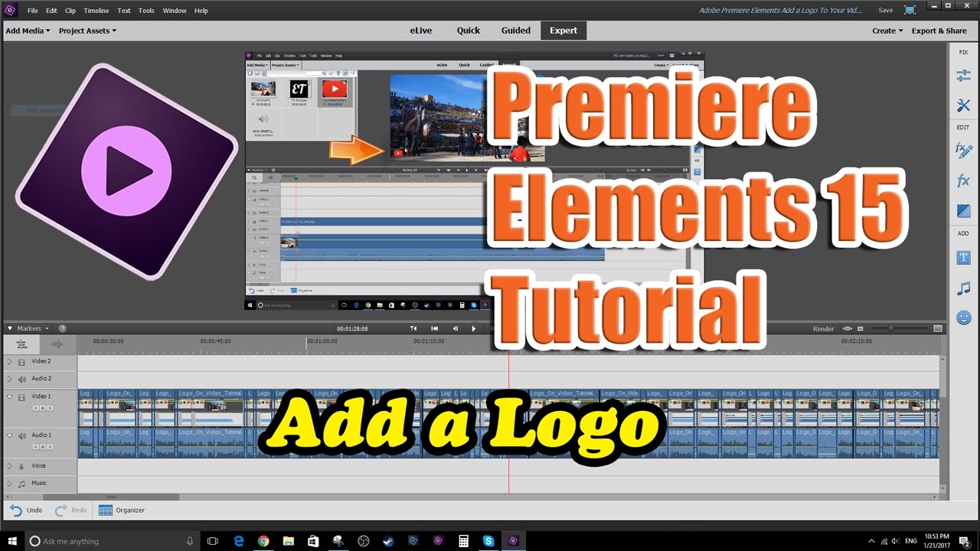This screenshot has width=980, height=551.
Task: Click the timeline help question mark icon
Action: [x=62, y=328]
